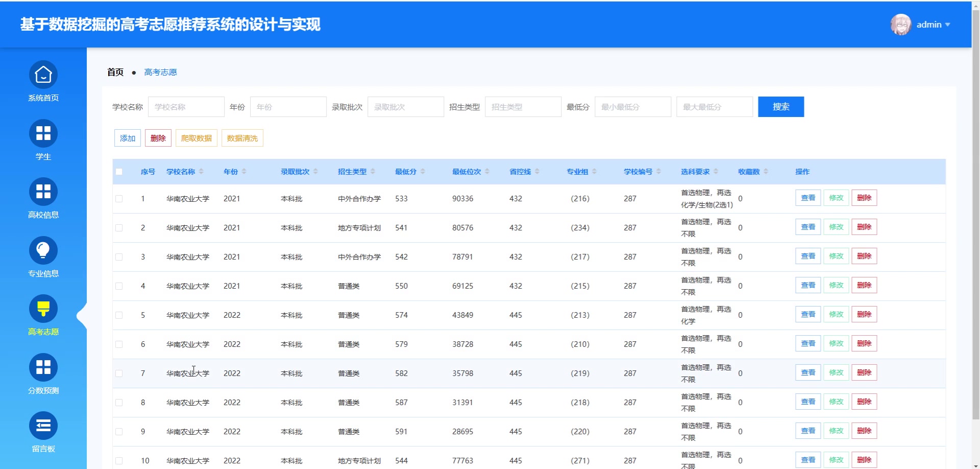Click the 学生 sidebar label

point(43,157)
